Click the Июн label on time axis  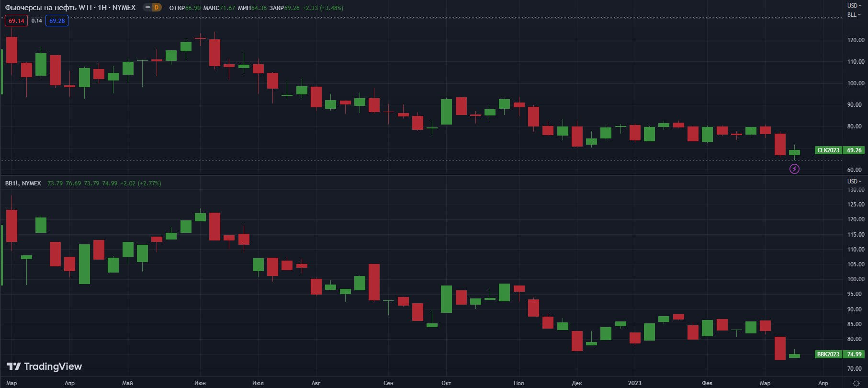[200, 383]
